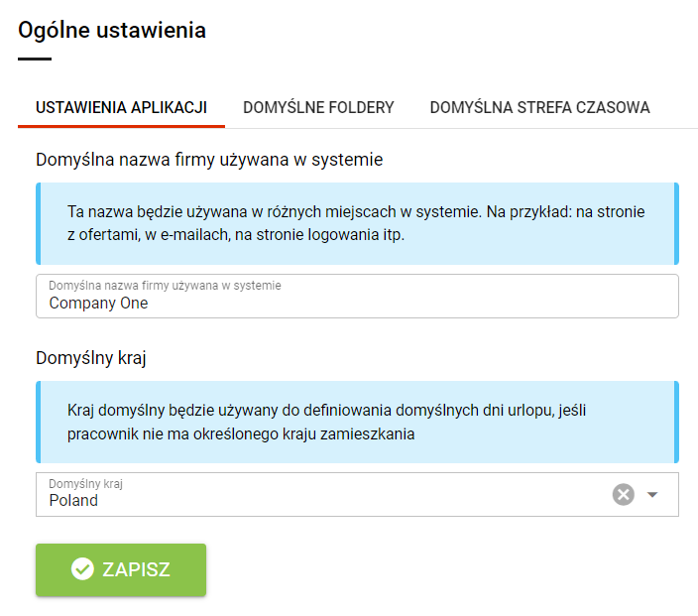698x616 pixels.
Task: Focus the Company One name input field
Action: pyautogui.click(x=357, y=297)
